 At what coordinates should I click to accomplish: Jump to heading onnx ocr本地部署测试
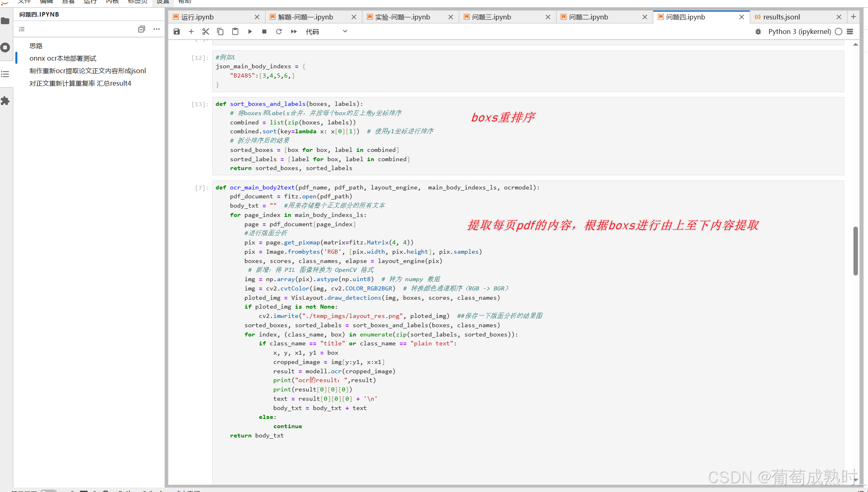[x=63, y=58]
